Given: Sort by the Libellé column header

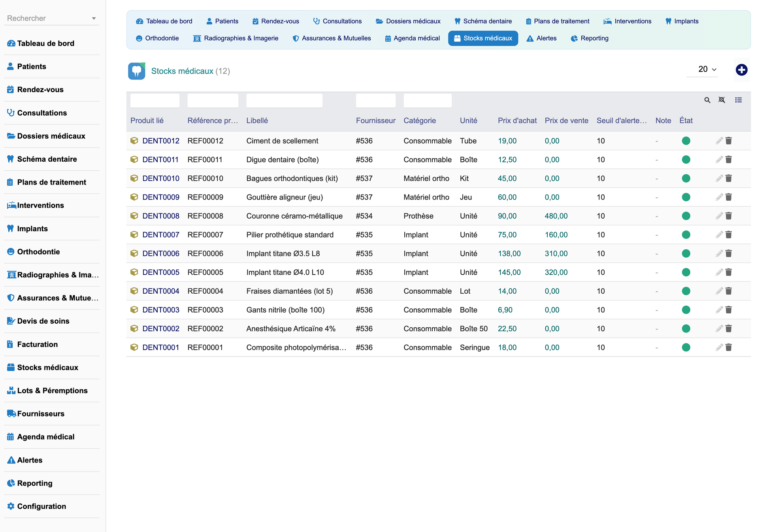Looking at the screenshot, I should (x=257, y=121).
